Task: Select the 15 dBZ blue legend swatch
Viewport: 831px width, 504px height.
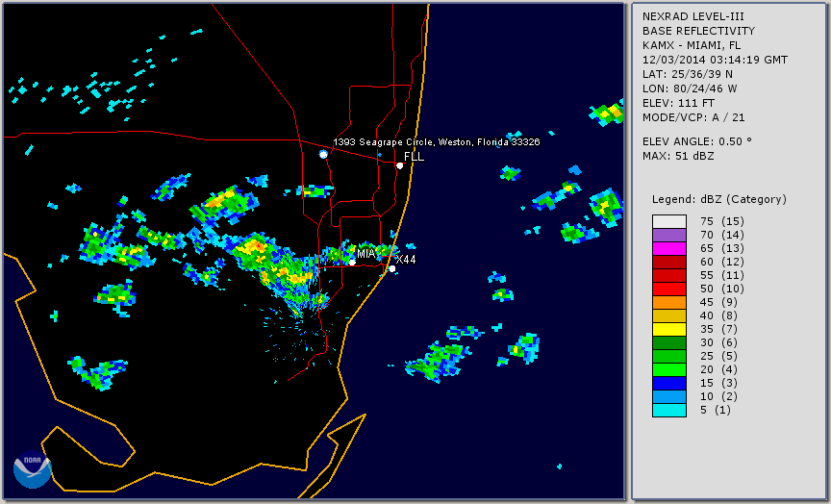Action: tap(668, 383)
